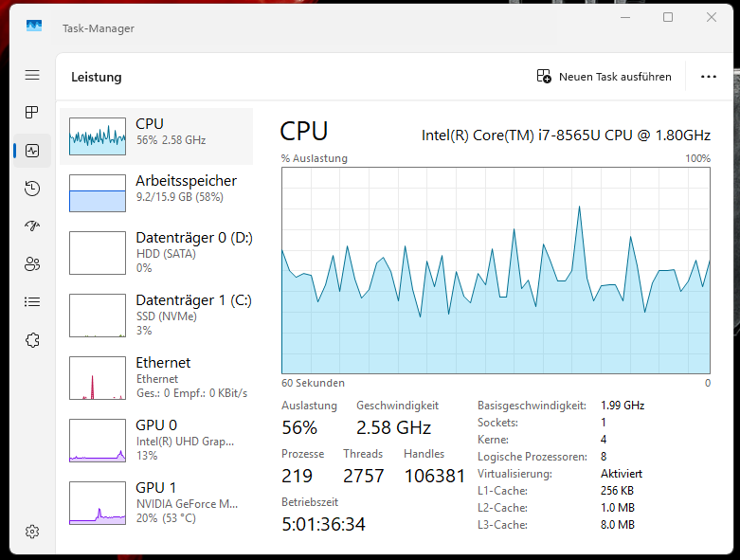Open the Services page icon
740x560 pixels.
pyautogui.click(x=32, y=340)
